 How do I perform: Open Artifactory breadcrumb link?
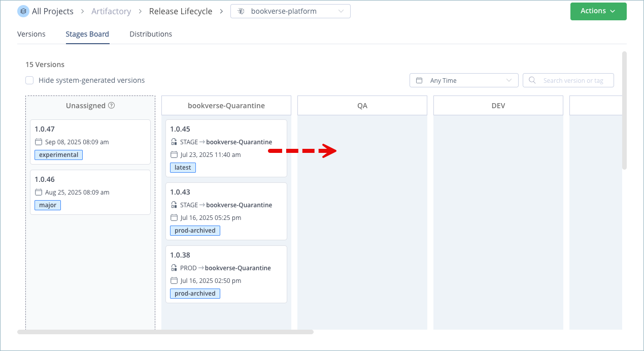[111, 11]
